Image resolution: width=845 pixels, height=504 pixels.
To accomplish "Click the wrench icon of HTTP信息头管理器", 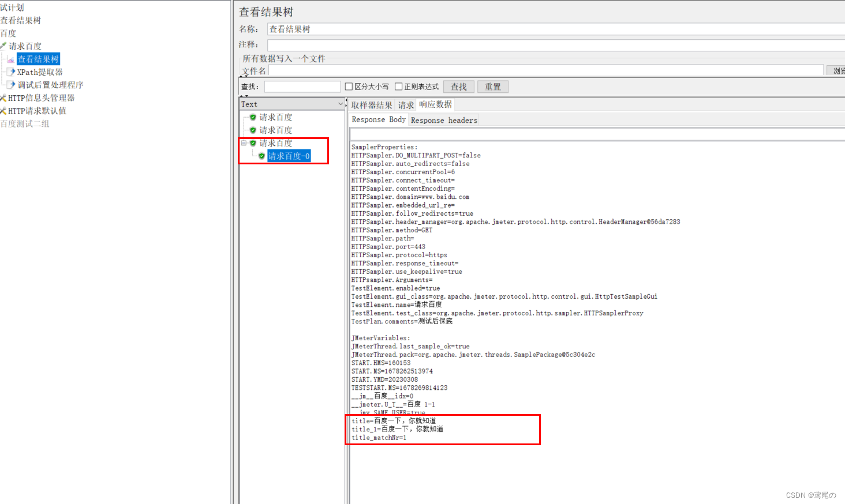I will (x=3, y=98).
